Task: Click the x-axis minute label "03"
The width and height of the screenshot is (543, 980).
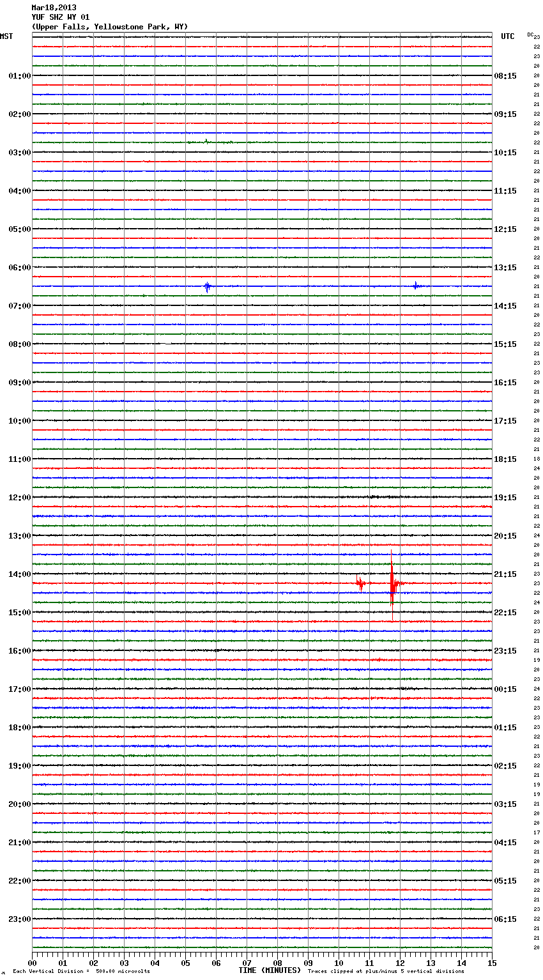Action: [x=124, y=963]
